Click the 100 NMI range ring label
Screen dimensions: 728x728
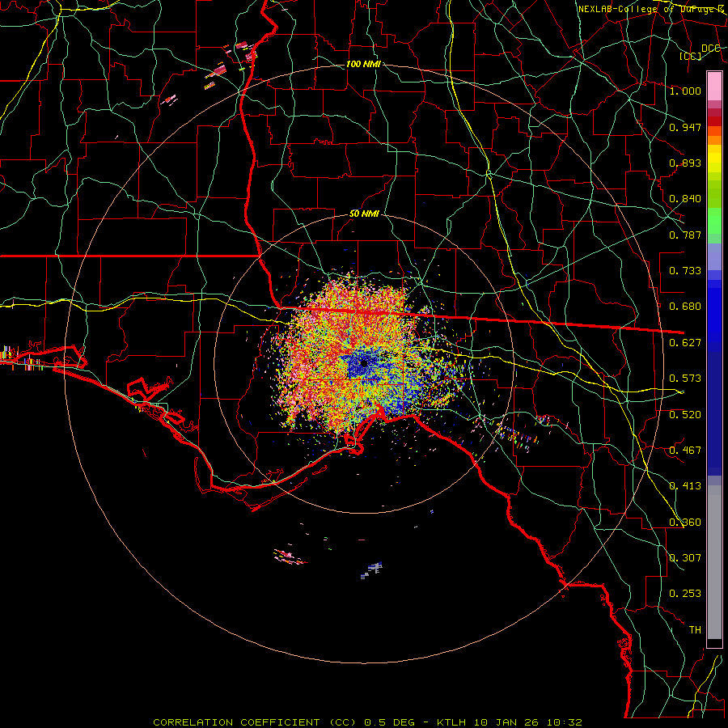[363, 64]
